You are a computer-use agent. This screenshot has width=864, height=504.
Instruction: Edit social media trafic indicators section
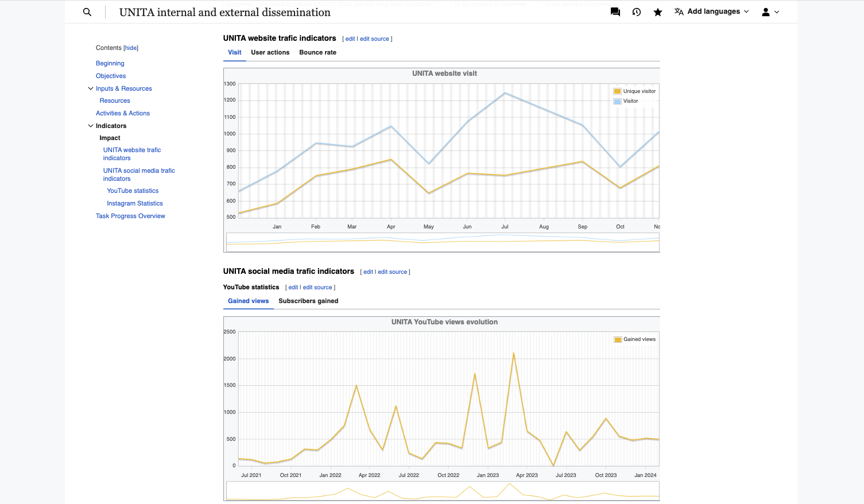click(x=368, y=272)
